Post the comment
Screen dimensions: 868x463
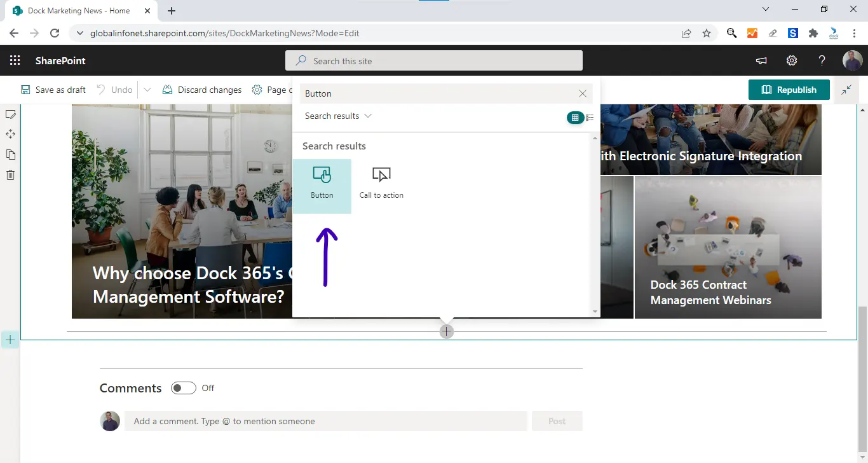557,421
